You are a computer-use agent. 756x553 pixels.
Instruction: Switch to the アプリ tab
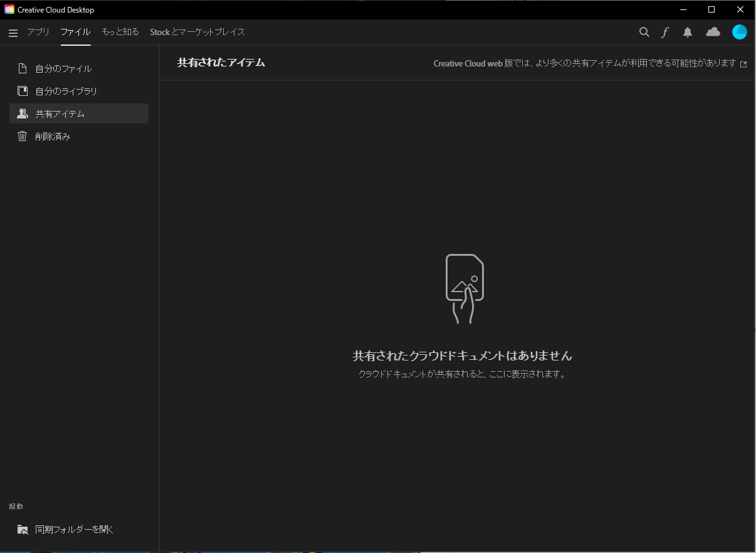tap(38, 32)
